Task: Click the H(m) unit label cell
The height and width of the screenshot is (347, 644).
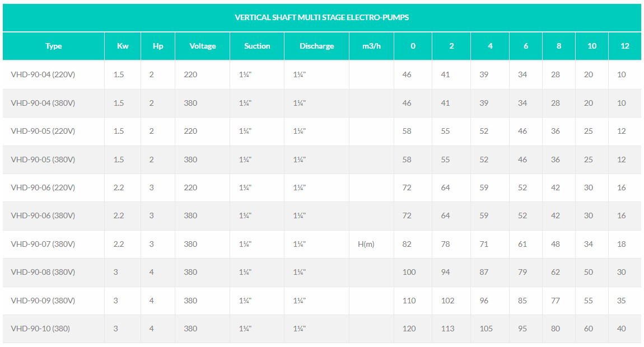Action: [x=366, y=245]
